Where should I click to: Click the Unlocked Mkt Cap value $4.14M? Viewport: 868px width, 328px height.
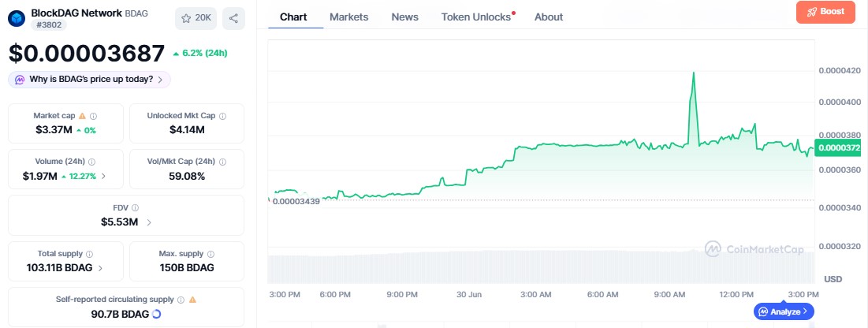(x=187, y=130)
